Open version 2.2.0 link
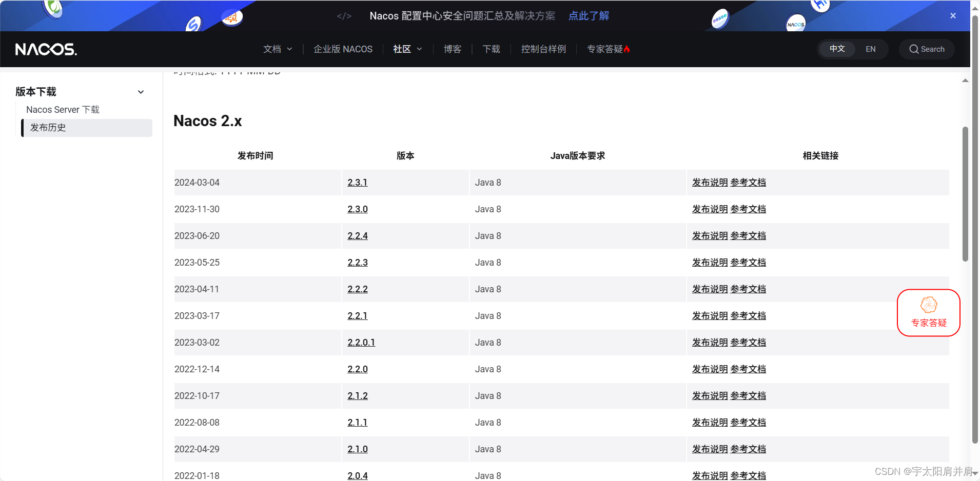This screenshot has height=481, width=980. pos(357,369)
